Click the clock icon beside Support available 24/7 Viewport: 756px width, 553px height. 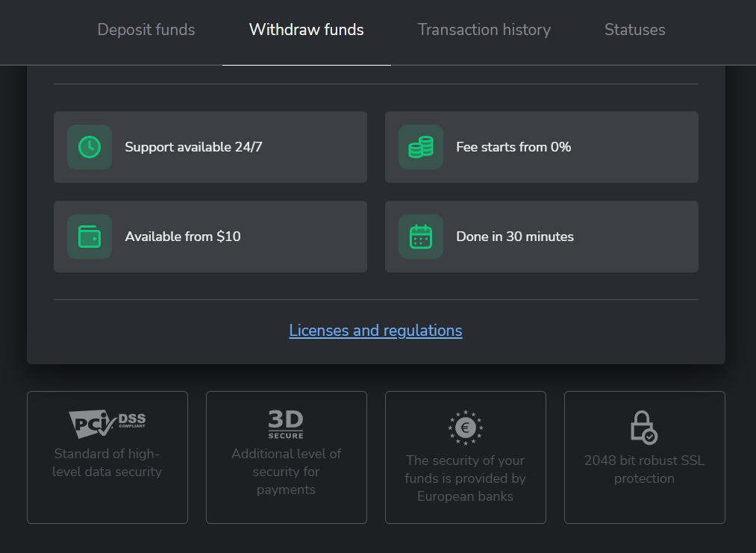tap(90, 147)
